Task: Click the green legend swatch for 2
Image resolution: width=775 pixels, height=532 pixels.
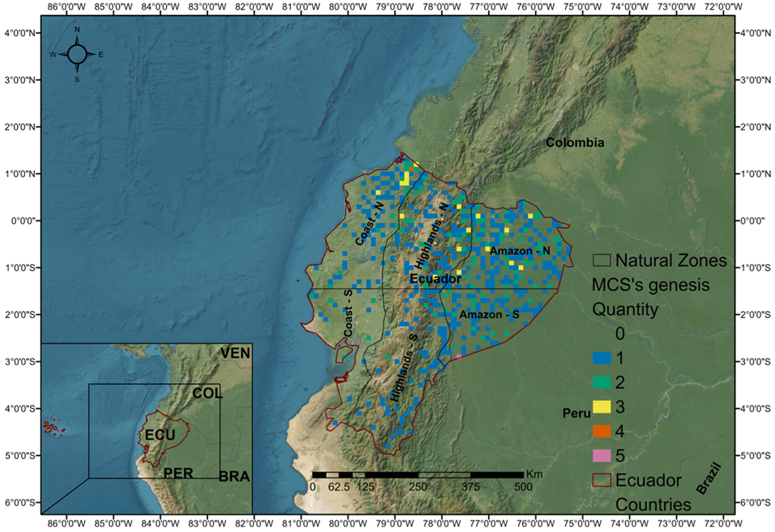Action: click(x=602, y=382)
